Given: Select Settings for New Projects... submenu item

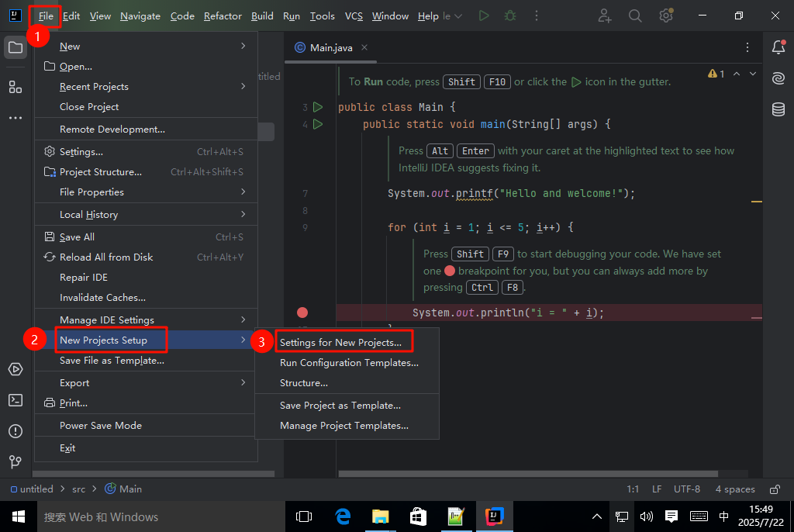Looking at the screenshot, I should click(x=347, y=343).
